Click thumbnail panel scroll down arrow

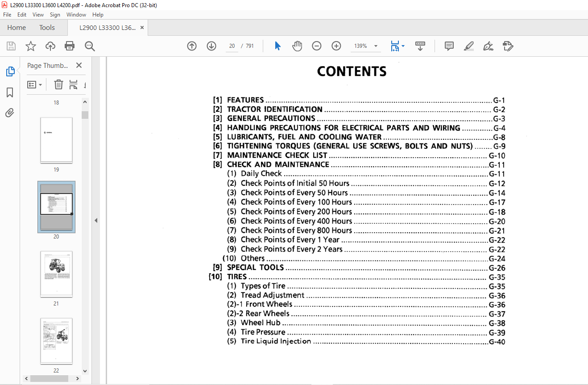(85, 371)
